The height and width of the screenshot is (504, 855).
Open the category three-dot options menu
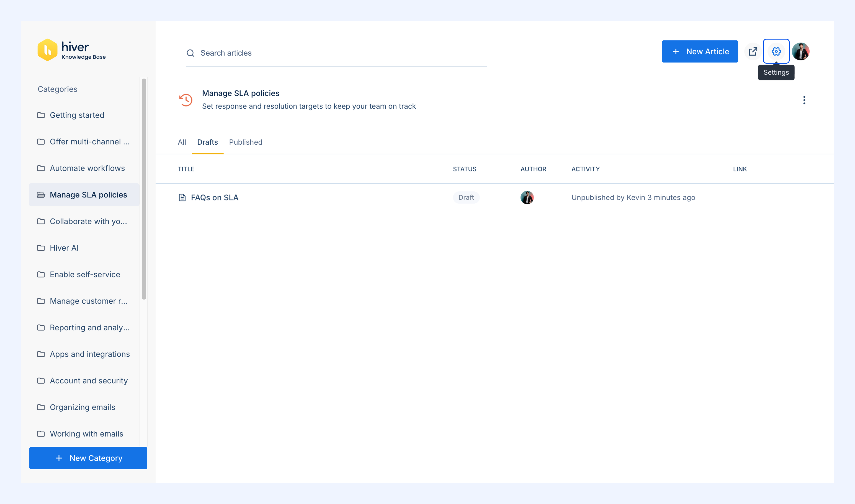point(804,100)
